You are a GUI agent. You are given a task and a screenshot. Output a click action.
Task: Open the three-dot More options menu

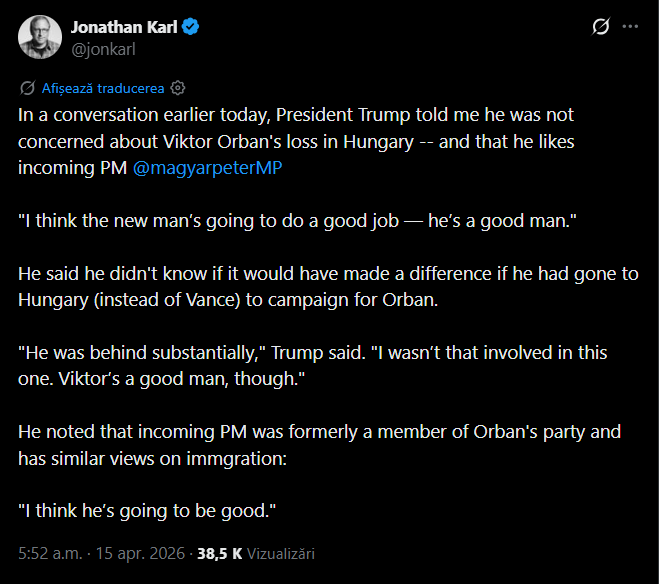[630, 27]
